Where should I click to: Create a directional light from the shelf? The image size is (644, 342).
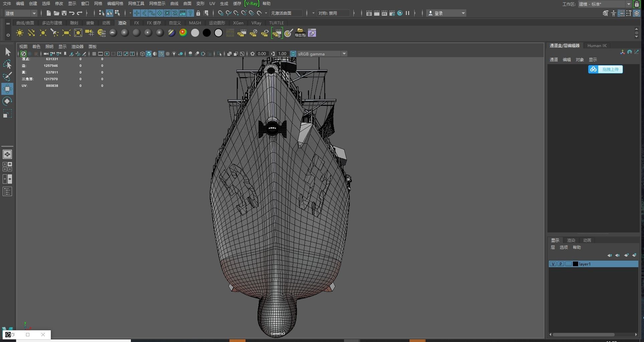pos(31,33)
